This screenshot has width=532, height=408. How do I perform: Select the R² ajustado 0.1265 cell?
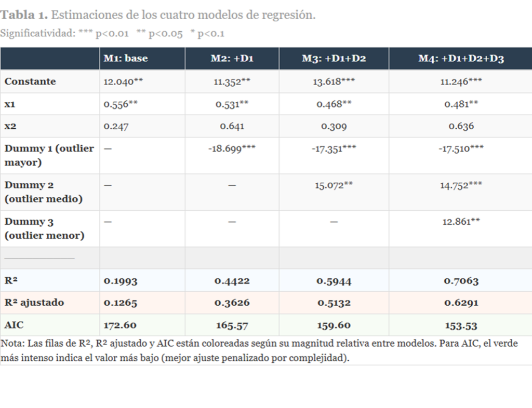point(121,303)
